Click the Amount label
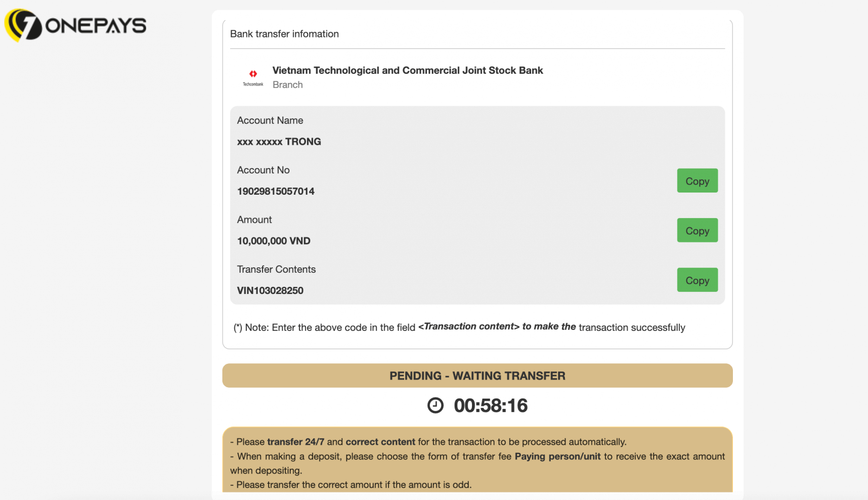The image size is (868, 500). [254, 220]
